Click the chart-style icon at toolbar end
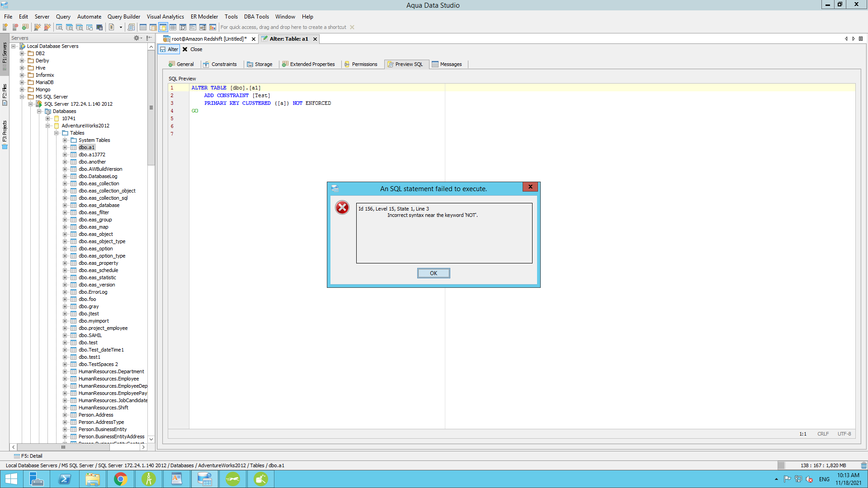This screenshot has width=868, height=488. click(212, 27)
